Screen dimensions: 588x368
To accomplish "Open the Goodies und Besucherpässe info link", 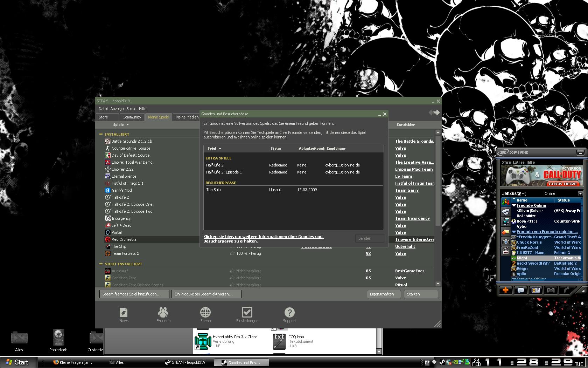I will tap(263, 239).
